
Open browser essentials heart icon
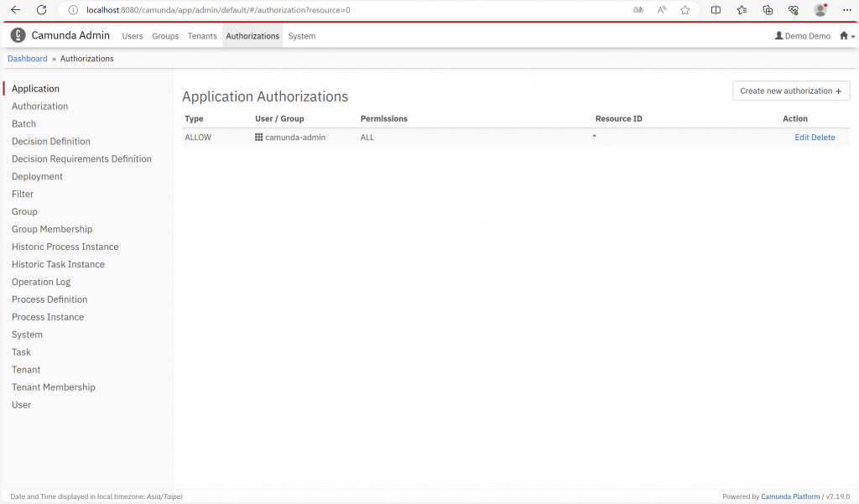coord(794,10)
